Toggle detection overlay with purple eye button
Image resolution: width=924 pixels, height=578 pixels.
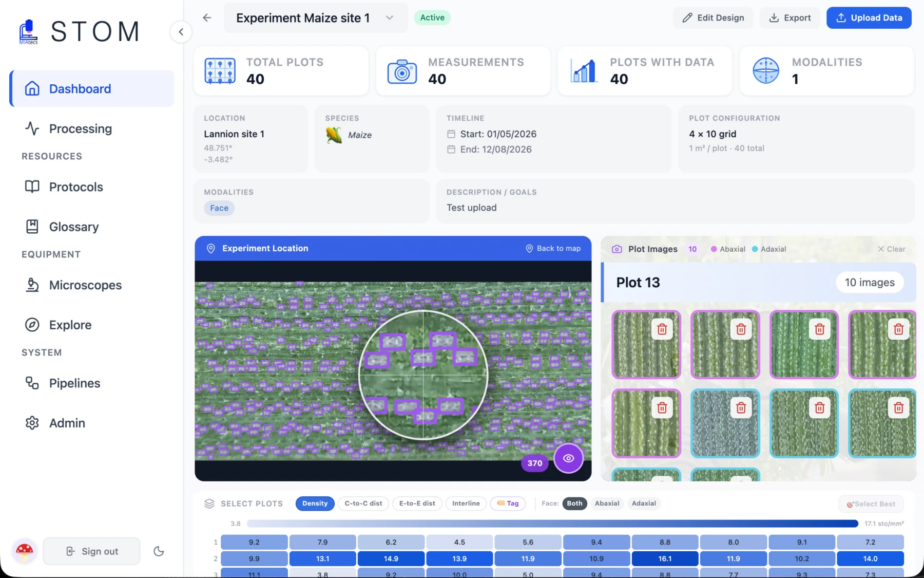click(568, 458)
